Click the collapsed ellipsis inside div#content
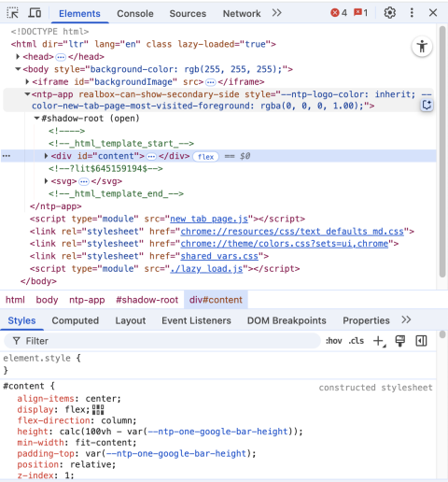Image resolution: width=448 pixels, height=482 pixels. pos(151,156)
